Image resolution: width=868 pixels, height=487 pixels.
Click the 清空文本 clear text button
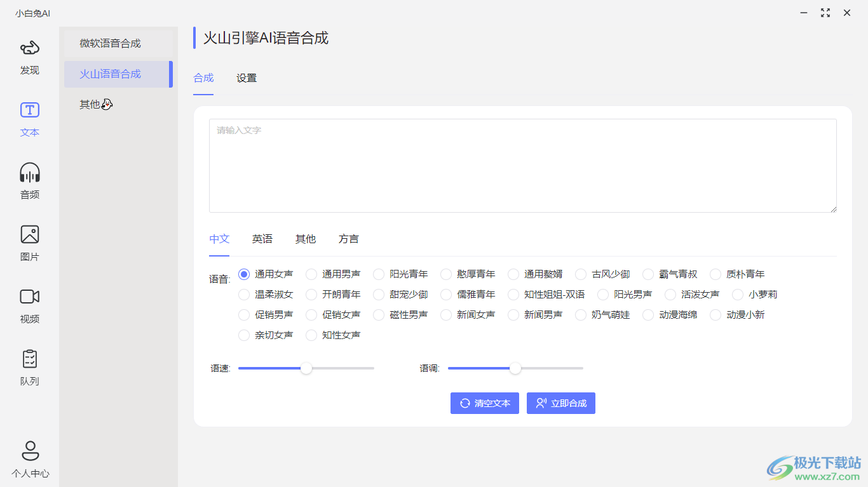pos(485,403)
